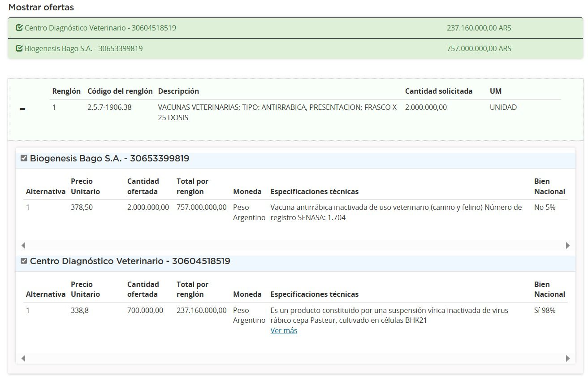This screenshot has width=588, height=382.
Task: Click left scroll arrow in Biogenesis Bago table
Action: tap(23, 246)
